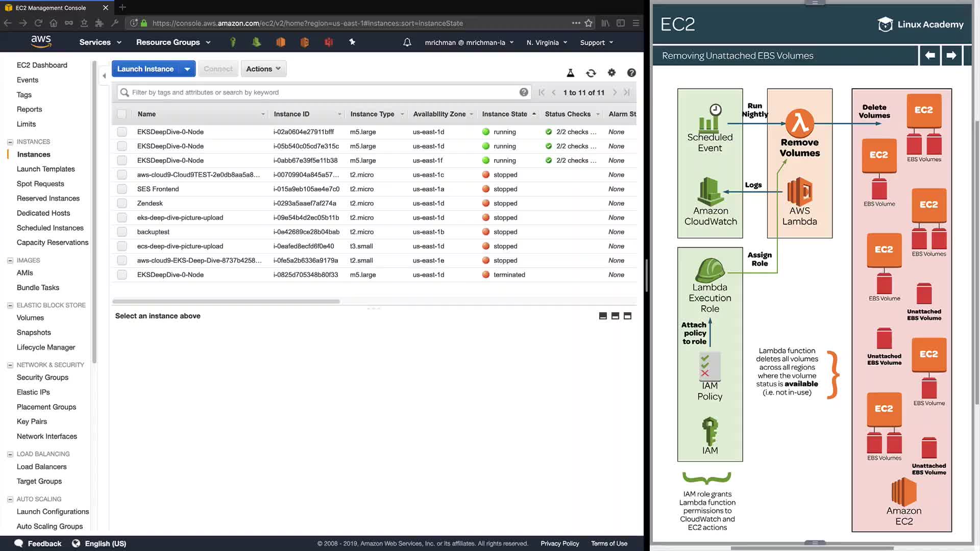Click the notifications bell icon
The image size is (980, 551).
click(x=407, y=42)
